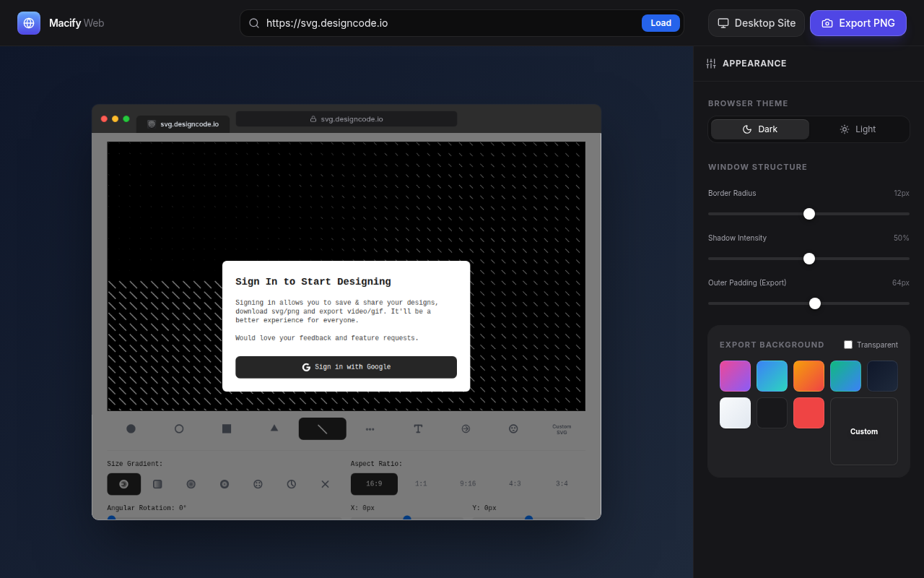Adjust the Border Radius slider handle
Viewport: 924px width, 578px height.
tap(809, 214)
